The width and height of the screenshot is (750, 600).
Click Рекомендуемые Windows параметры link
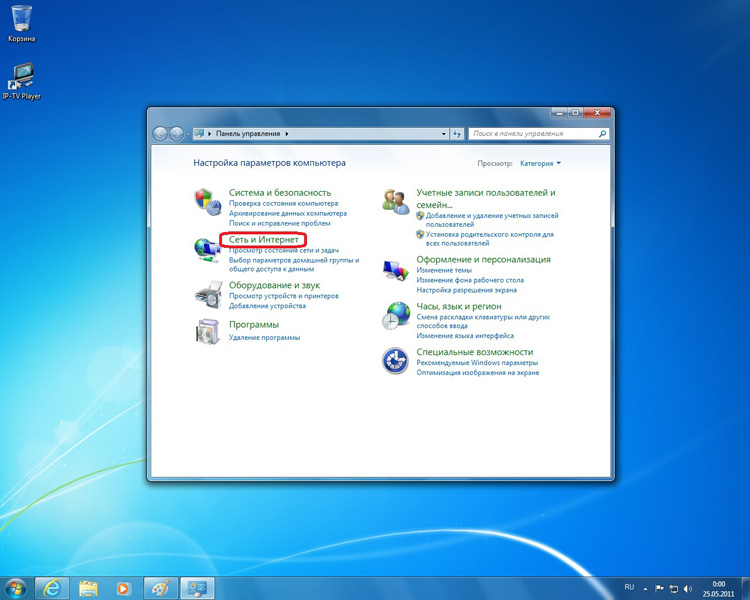click(x=477, y=363)
